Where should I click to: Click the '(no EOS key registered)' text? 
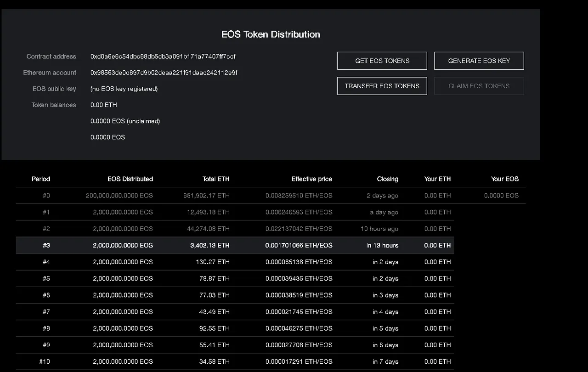(x=124, y=89)
